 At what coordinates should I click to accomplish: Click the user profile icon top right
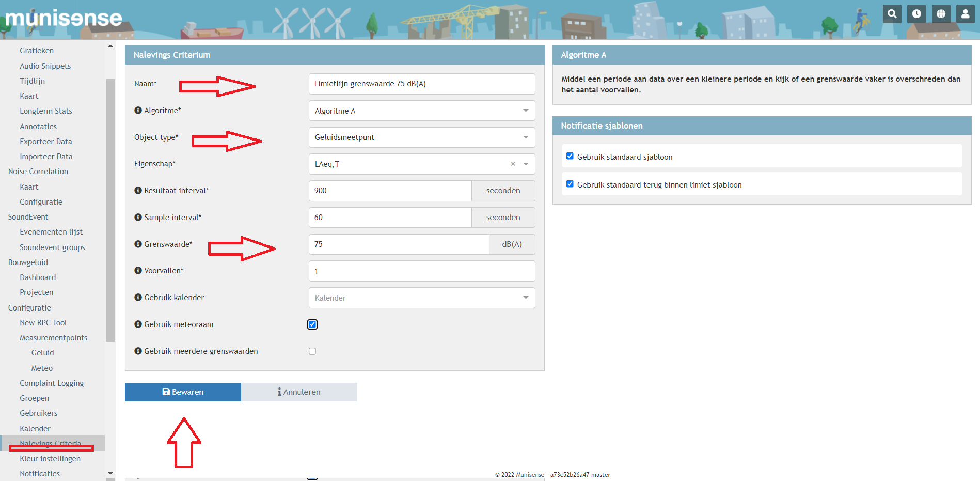[965, 14]
